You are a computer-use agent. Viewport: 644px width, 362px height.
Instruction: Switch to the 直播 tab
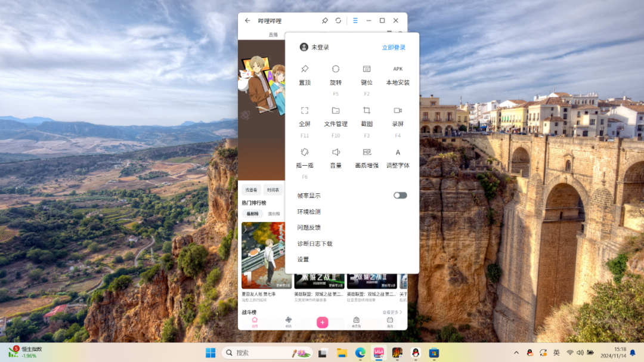(x=273, y=35)
